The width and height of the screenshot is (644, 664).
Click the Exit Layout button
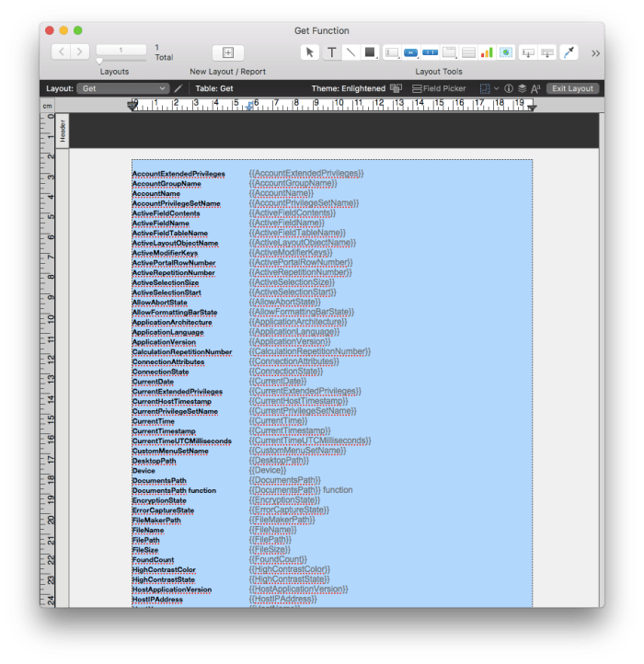pos(572,88)
